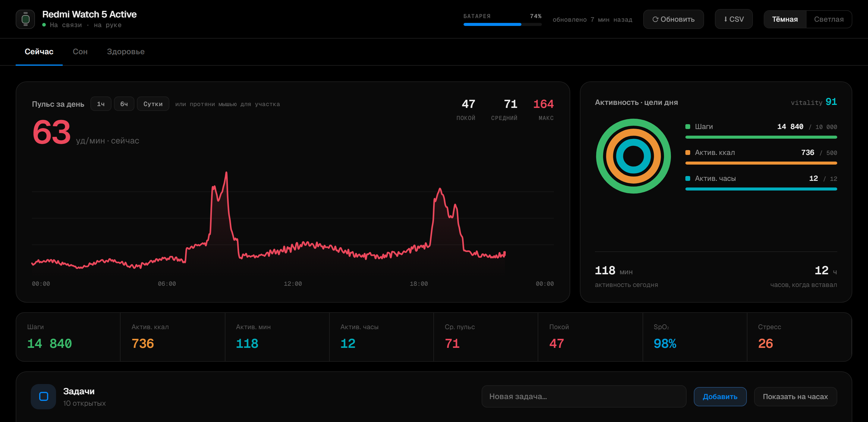
Task: Open the Сон tab
Action: coord(80,52)
